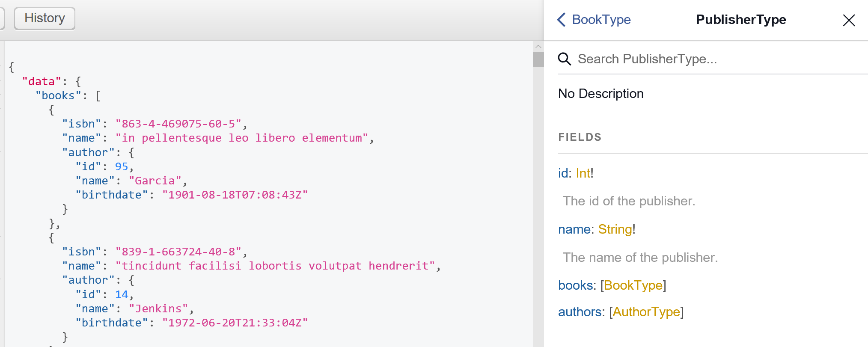This screenshot has height=347, width=868.
Task: Open the String type link
Action: click(x=615, y=229)
